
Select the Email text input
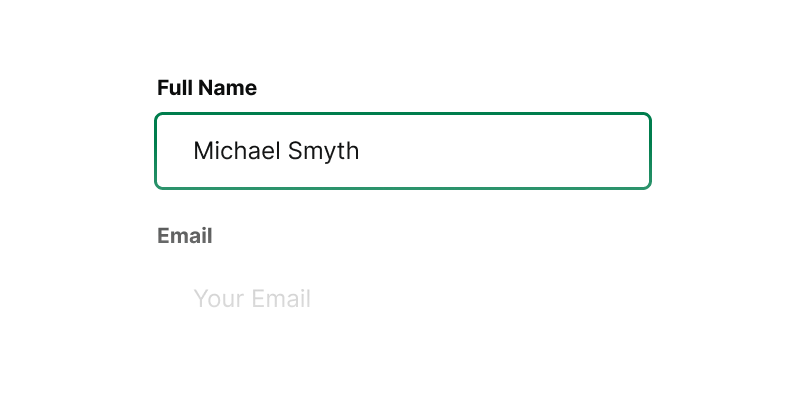coord(403,299)
